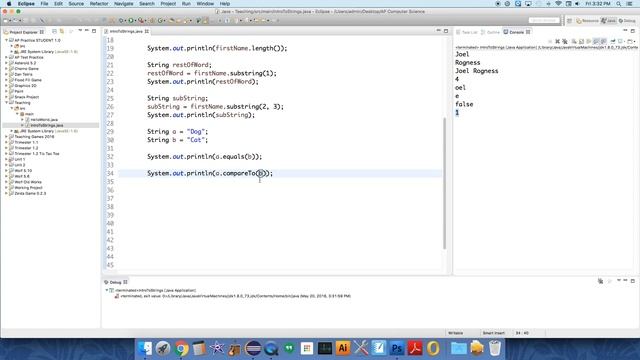Image resolution: width=640 pixels, height=360 pixels.
Task: Click the Clear Console icon
Action: pyautogui.click(x=574, y=41)
